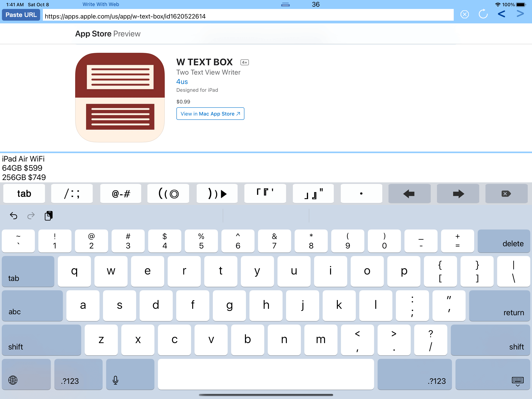Tap the opening corner bracket key

[x=265, y=193]
